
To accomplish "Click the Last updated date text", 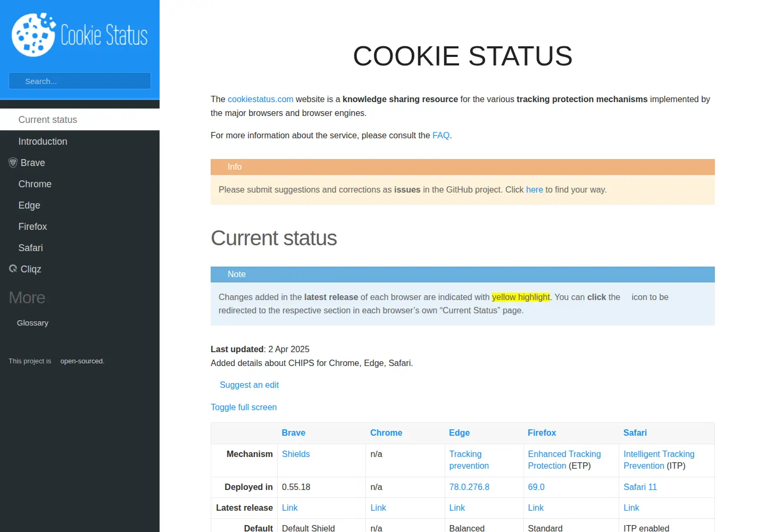I will coord(260,349).
